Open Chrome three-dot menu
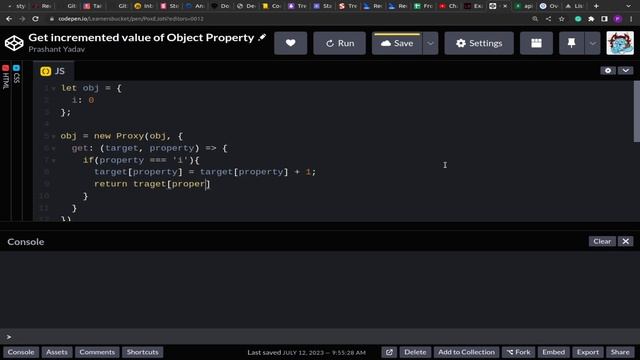Viewport: 640px width, 360px height. tap(631, 19)
